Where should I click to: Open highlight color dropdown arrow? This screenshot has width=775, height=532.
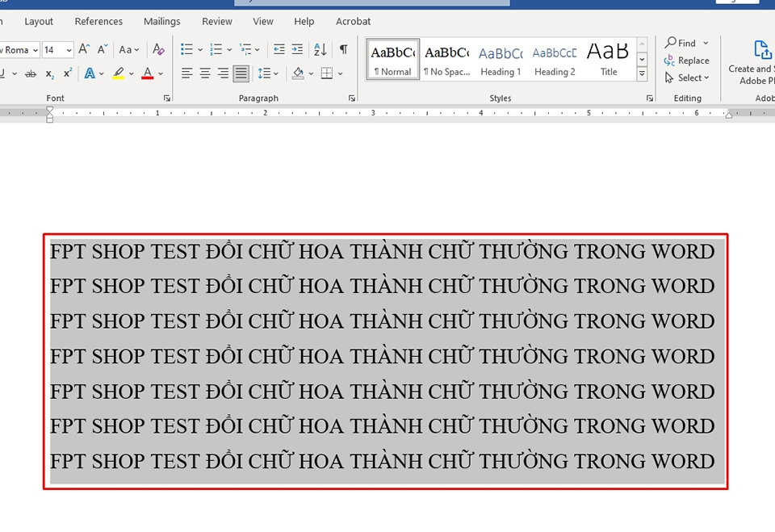pyautogui.click(x=132, y=73)
